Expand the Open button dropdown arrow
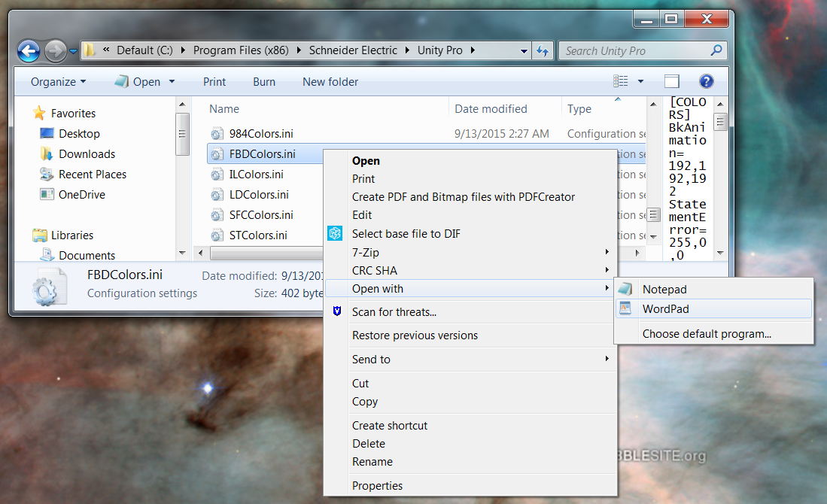 coord(172,82)
